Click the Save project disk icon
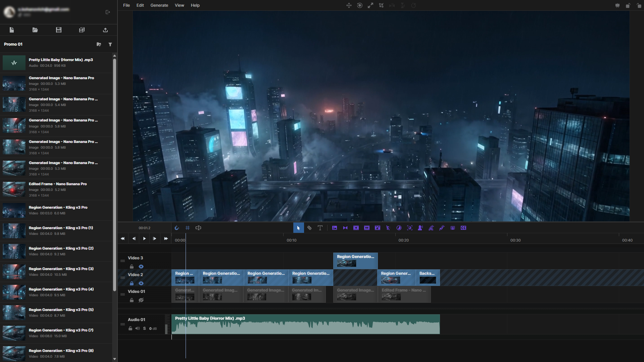The image size is (644, 362). (x=58, y=30)
